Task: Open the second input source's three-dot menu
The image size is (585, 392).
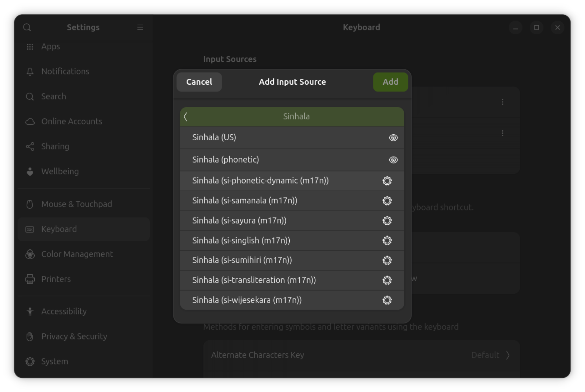Action: click(x=502, y=133)
